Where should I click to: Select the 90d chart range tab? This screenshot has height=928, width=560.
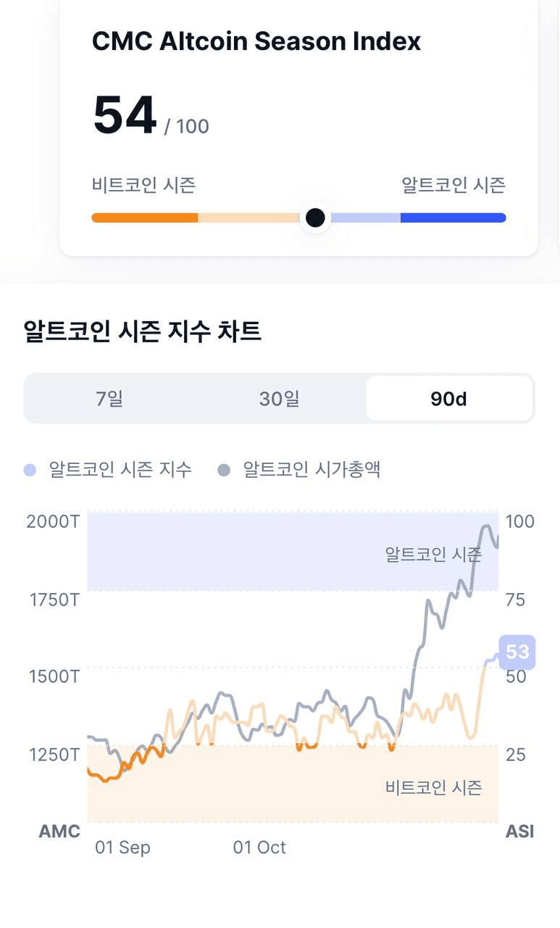(x=448, y=399)
